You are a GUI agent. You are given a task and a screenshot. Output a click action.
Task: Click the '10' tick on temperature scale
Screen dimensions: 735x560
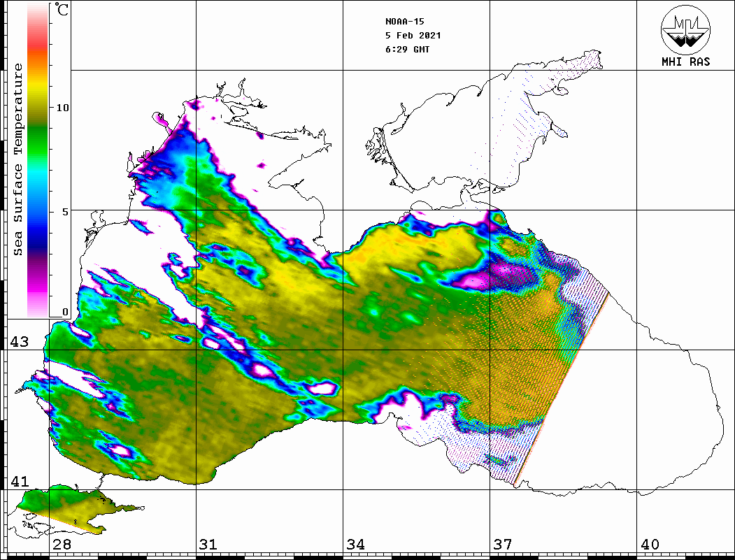click(x=62, y=108)
